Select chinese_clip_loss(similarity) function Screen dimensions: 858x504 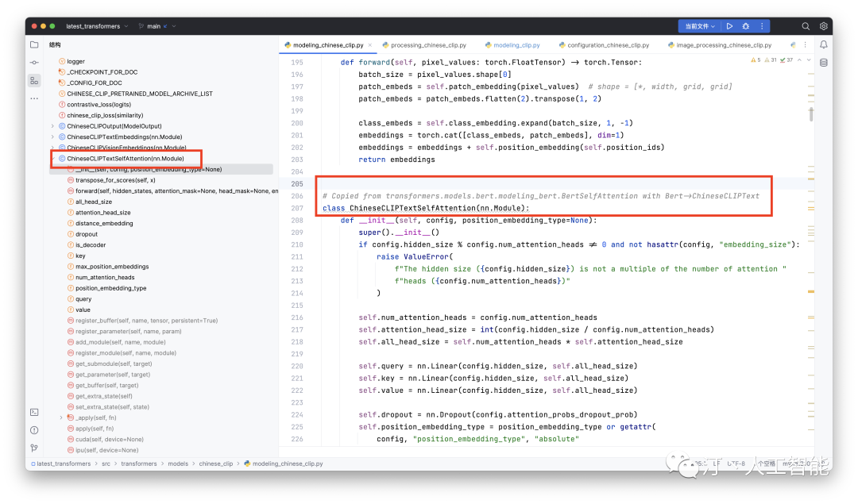pos(105,115)
